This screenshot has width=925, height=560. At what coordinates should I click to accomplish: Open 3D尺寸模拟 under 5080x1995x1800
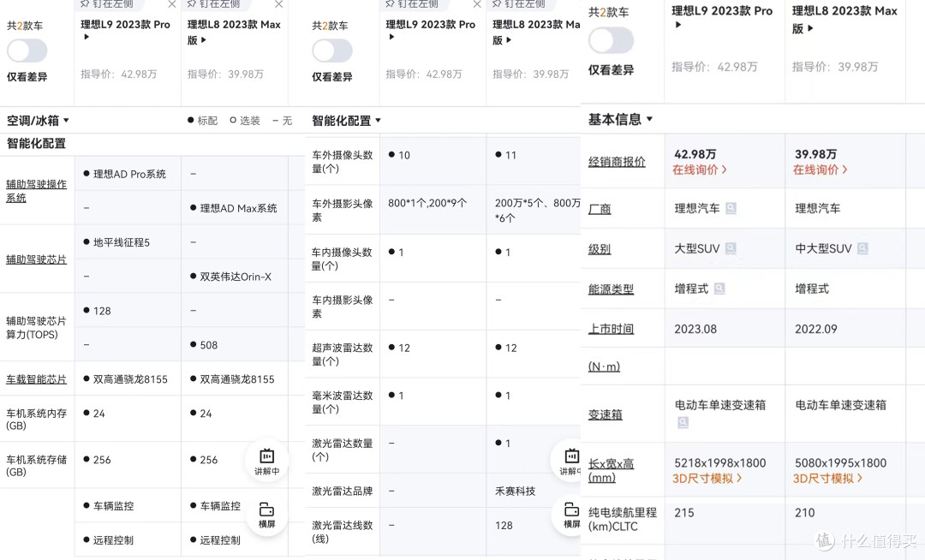click(827, 479)
